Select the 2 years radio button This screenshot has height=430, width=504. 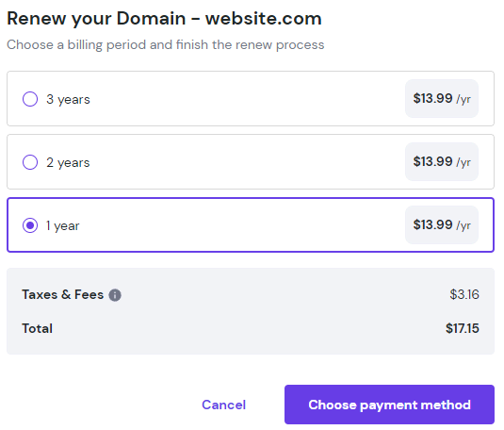[x=30, y=162]
